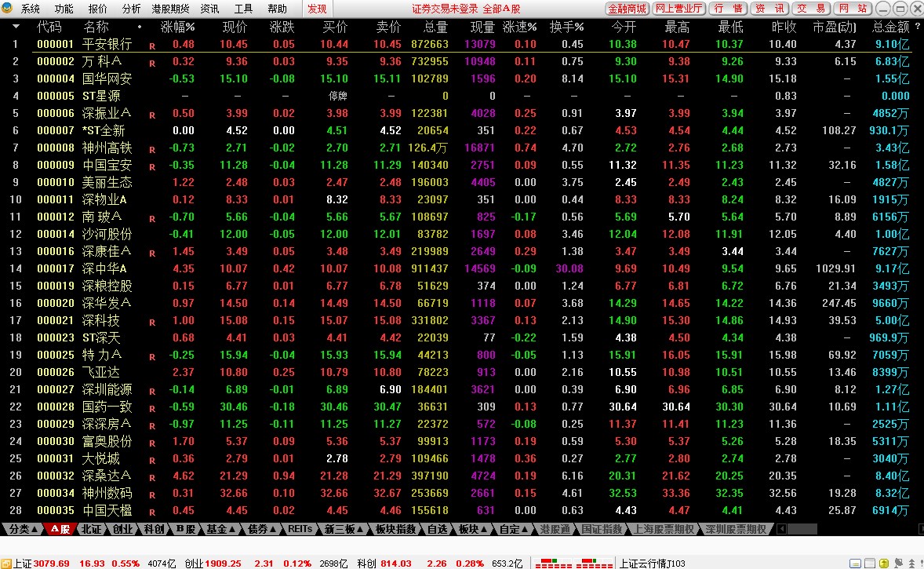Sort by the 涨幅% column header
This screenshot has width=924, height=569.
point(177,27)
